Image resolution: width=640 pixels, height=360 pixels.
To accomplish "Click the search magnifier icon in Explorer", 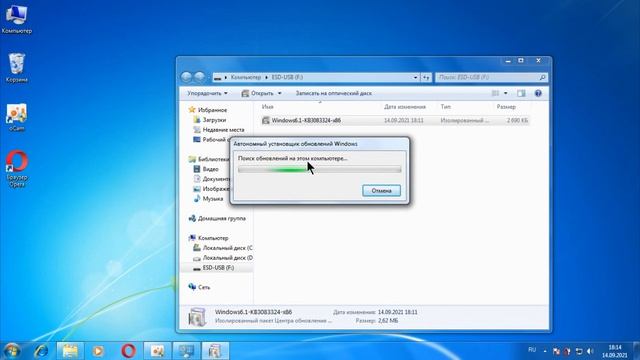I will (x=542, y=77).
